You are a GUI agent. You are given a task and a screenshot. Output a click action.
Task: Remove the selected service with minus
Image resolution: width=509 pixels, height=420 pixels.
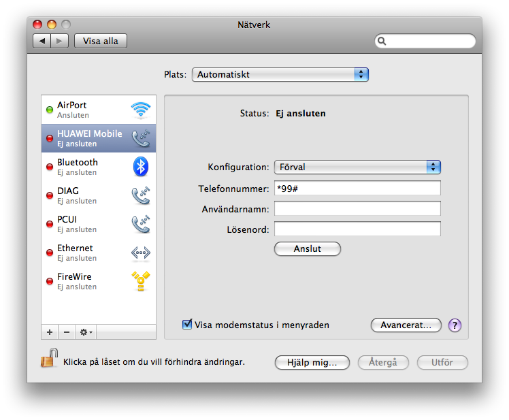67,332
